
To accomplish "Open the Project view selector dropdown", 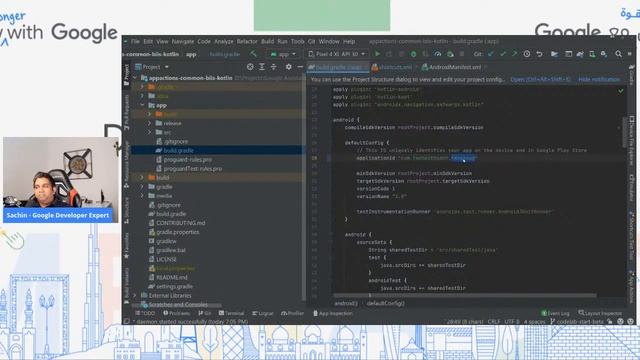I will point(152,67).
